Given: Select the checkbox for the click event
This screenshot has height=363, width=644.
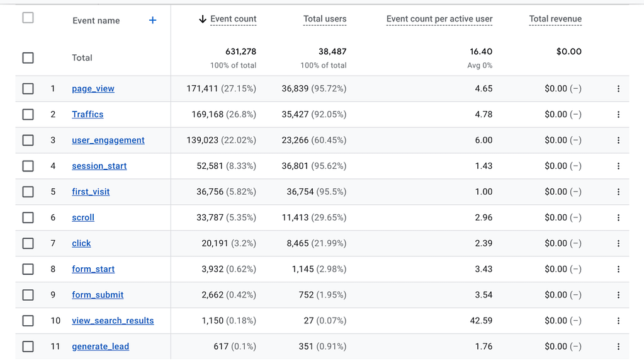Looking at the screenshot, I should coord(28,243).
